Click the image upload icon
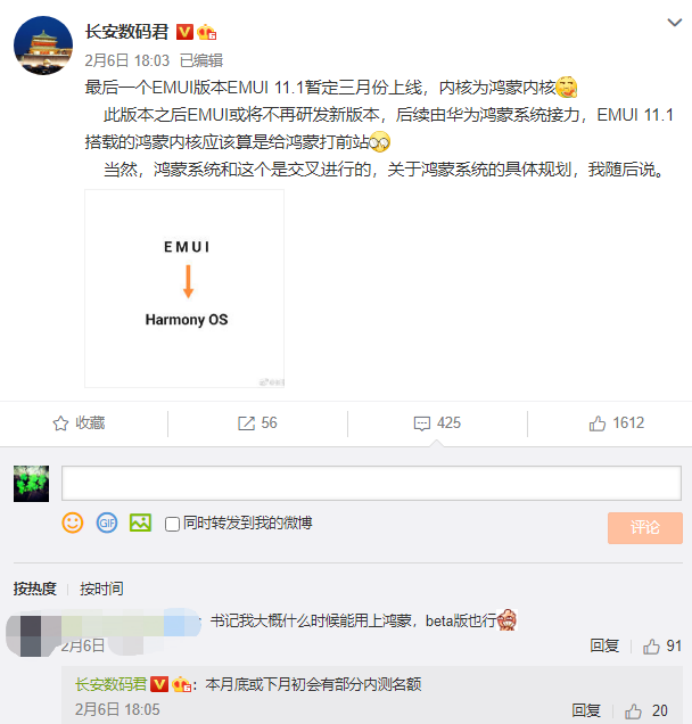692x724 pixels. (x=140, y=523)
